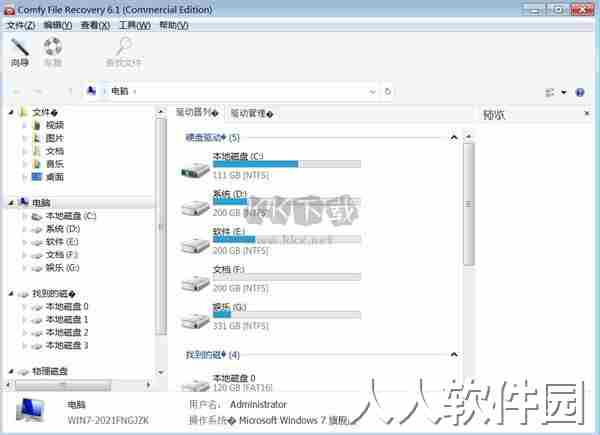Select the 音乐 folder in tree
The width and height of the screenshot is (600, 435).
55,164
